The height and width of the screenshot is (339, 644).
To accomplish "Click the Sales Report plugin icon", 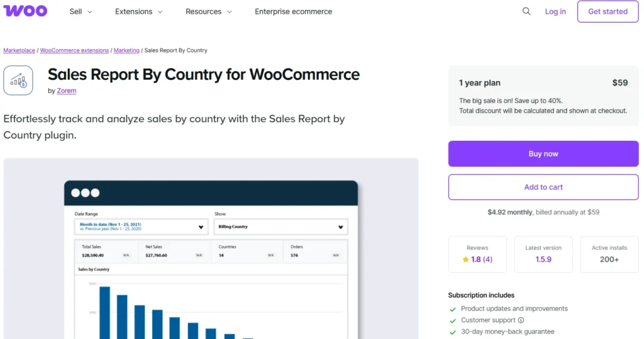I will pyautogui.click(x=18, y=81).
